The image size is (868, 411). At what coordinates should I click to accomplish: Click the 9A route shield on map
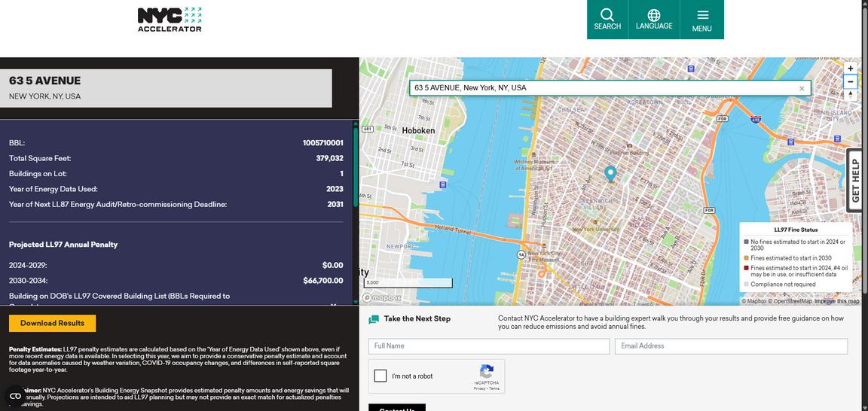pos(521,254)
